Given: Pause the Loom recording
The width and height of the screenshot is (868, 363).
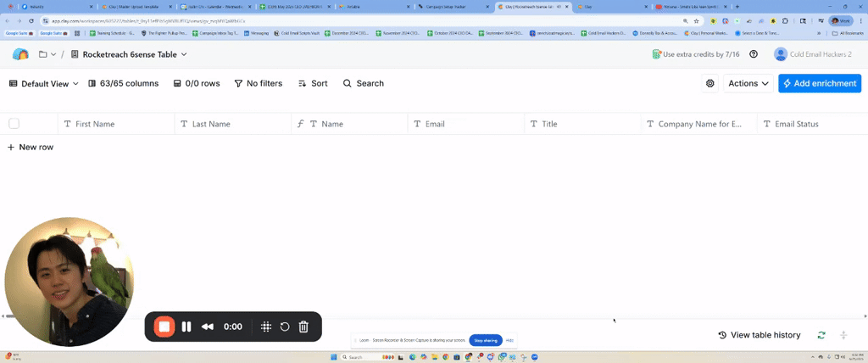Looking at the screenshot, I should click(x=186, y=327).
